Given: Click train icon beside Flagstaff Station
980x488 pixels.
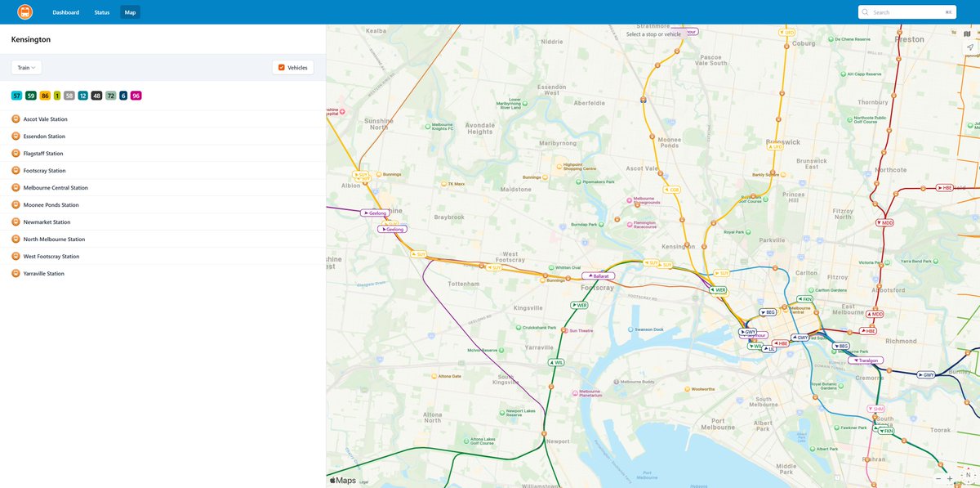Looking at the screenshot, I should (16, 154).
